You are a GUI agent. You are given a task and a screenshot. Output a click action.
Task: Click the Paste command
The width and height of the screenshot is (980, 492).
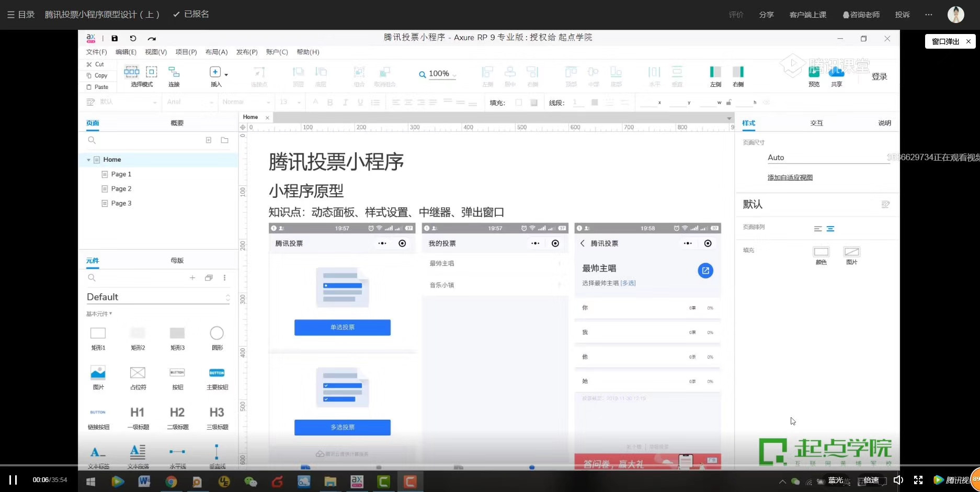(x=97, y=87)
